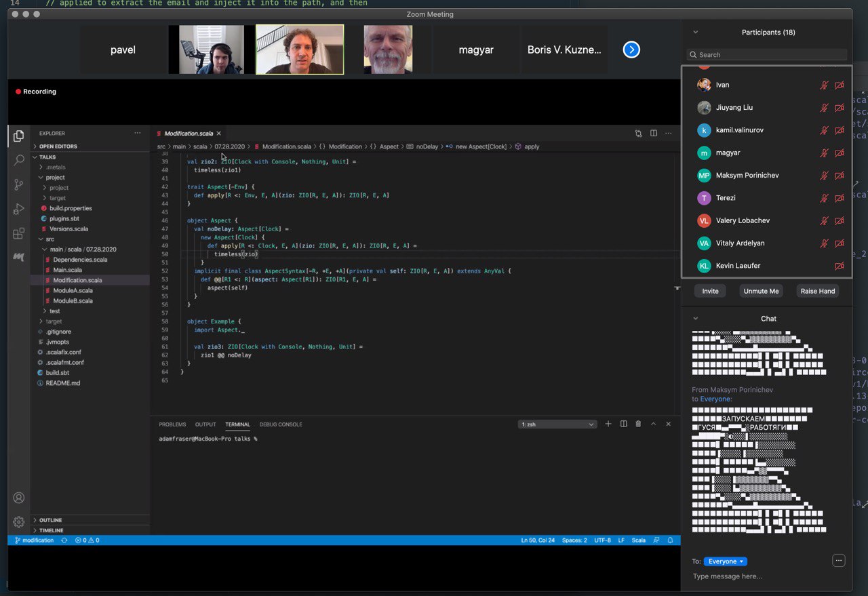Image resolution: width=868 pixels, height=596 pixels.
Task: Collapse the Chat panel chevron
Action: (x=695, y=319)
